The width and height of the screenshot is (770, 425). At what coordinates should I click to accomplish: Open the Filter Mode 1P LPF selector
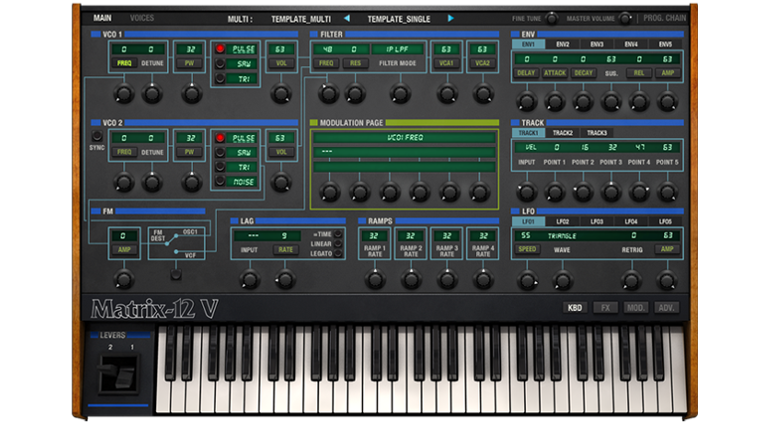click(x=397, y=49)
